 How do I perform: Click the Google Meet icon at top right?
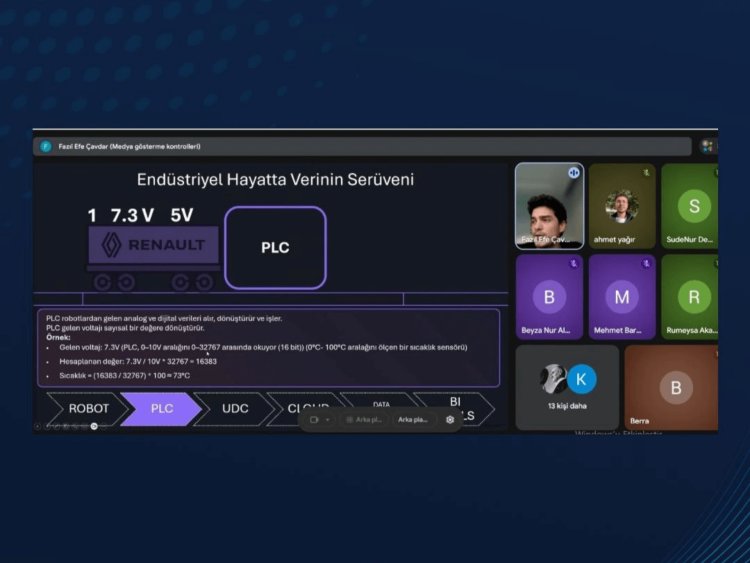pos(707,146)
